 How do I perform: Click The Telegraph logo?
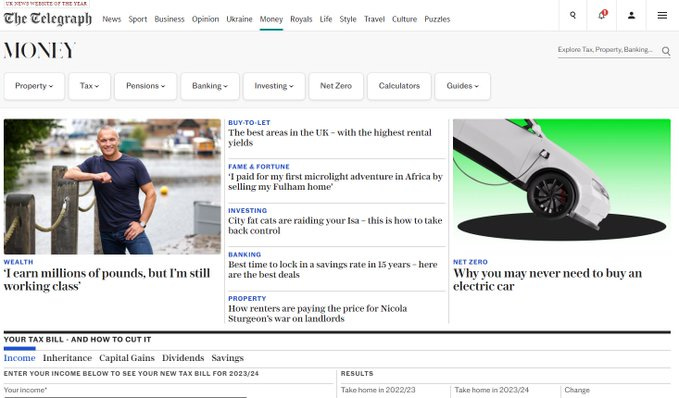(x=48, y=19)
